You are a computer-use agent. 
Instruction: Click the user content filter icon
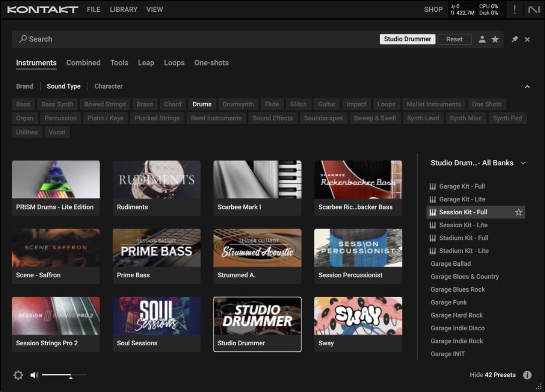[x=482, y=40]
